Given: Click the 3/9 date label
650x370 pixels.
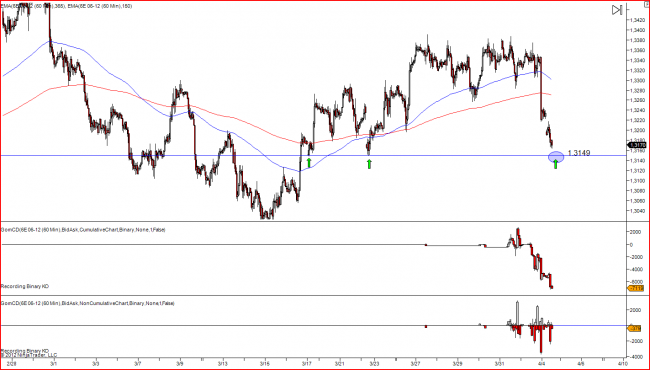Looking at the screenshot, I should coord(180,362).
